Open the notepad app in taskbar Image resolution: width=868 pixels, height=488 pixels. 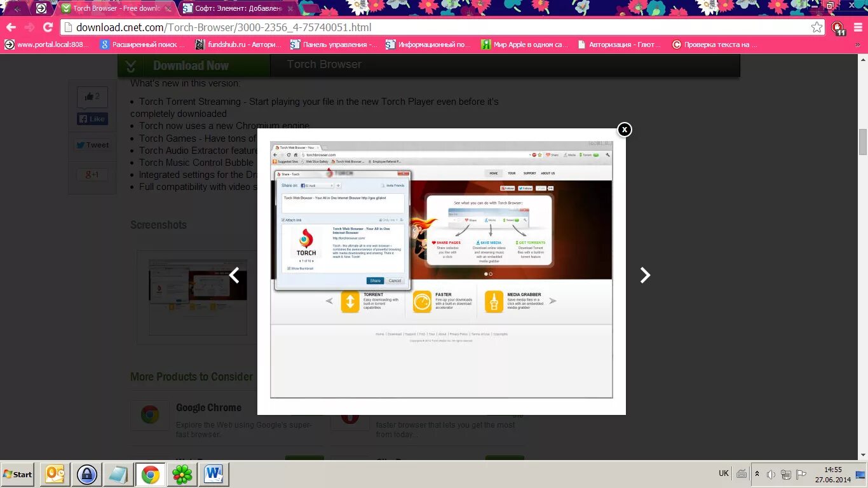pyautogui.click(x=118, y=475)
